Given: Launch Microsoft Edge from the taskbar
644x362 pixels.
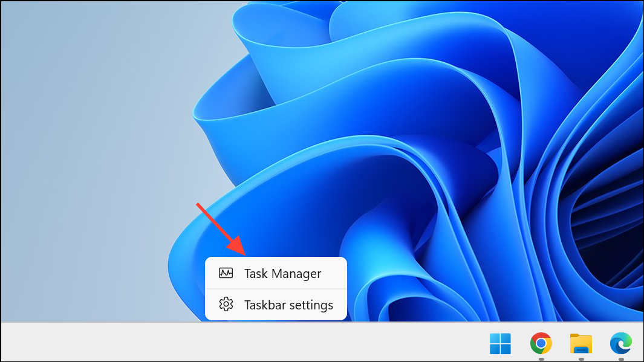Looking at the screenshot, I should point(622,344).
